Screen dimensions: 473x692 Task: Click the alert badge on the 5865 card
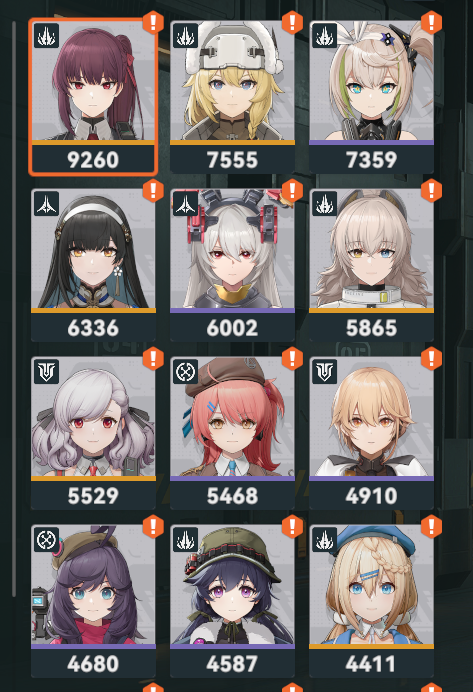(431, 190)
